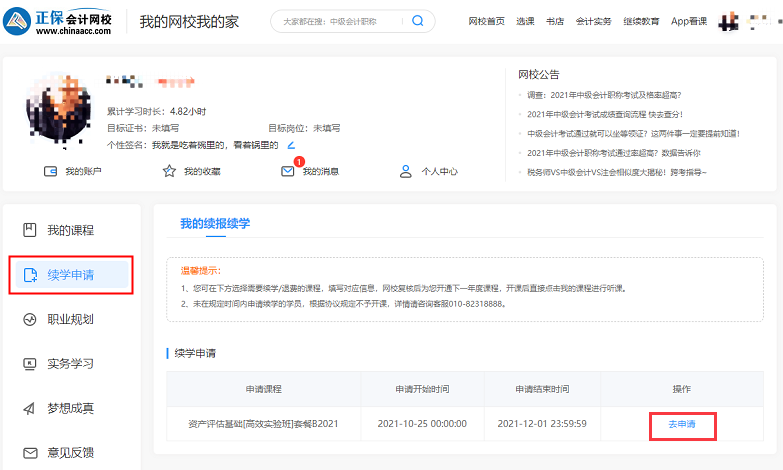Open announcement 2021年中级会计职称考试通过率超高
783x470 pixels.
pyautogui.click(x=614, y=153)
